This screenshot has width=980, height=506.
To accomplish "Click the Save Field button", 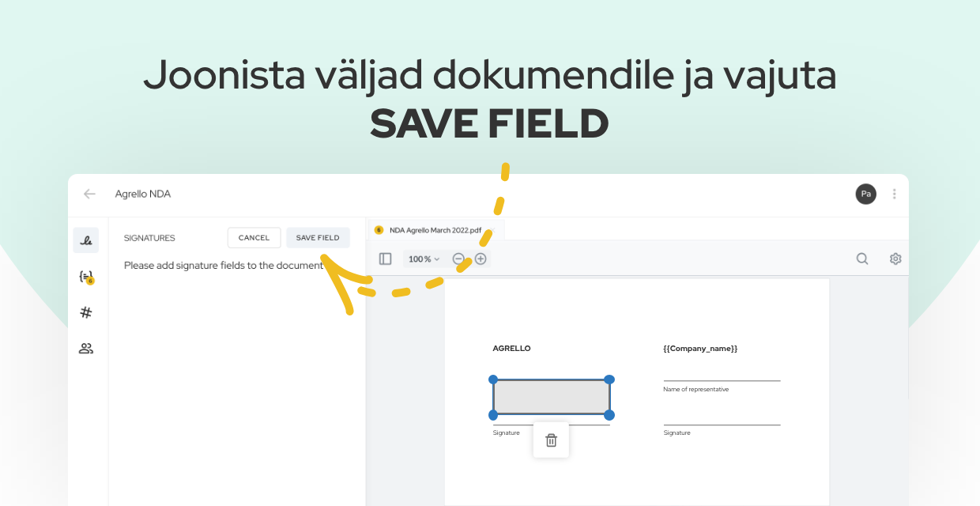I will coord(318,238).
